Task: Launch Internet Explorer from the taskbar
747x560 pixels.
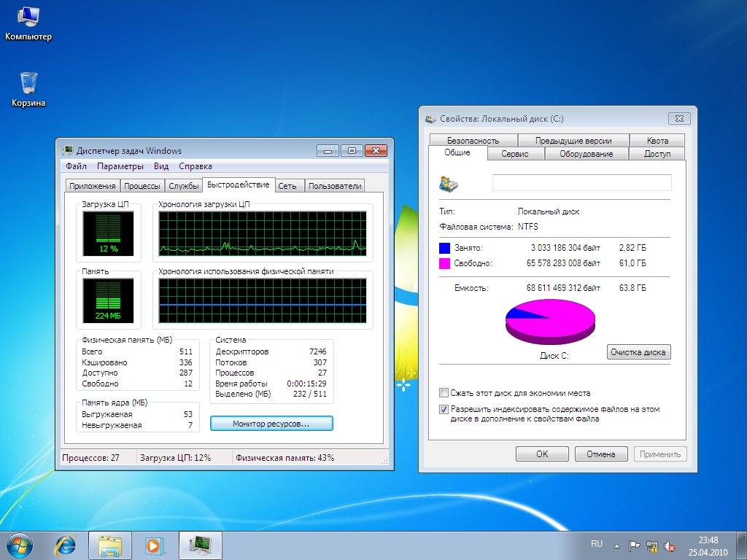Action: (66, 544)
